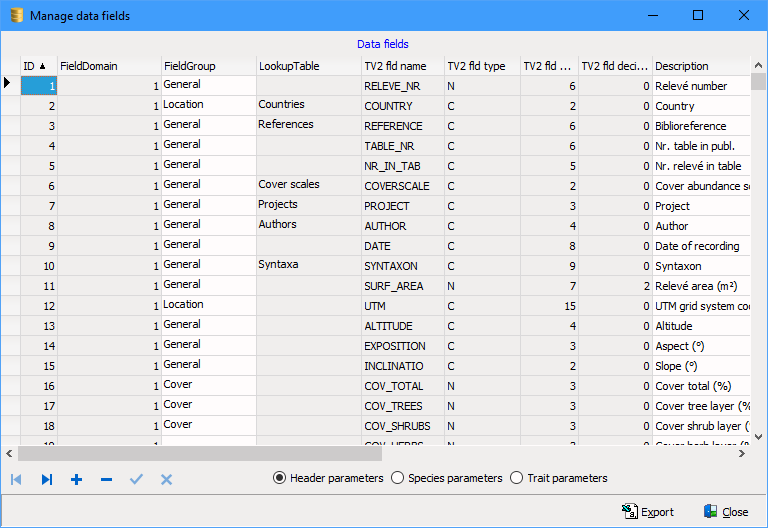This screenshot has width=768, height=528.
Task: Select the COVERSCALE field name cell
Action: [x=403, y=186]
